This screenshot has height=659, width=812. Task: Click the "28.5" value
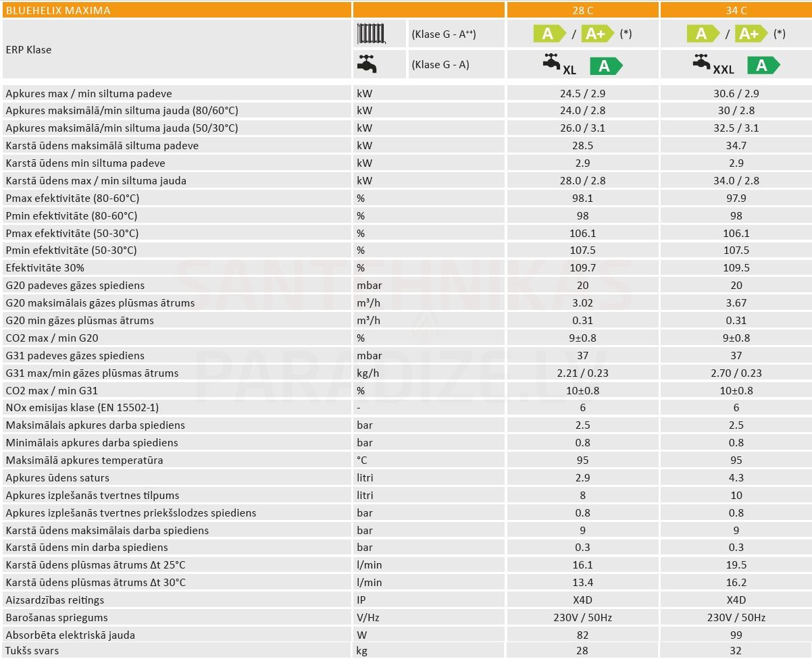click(582, 146)
